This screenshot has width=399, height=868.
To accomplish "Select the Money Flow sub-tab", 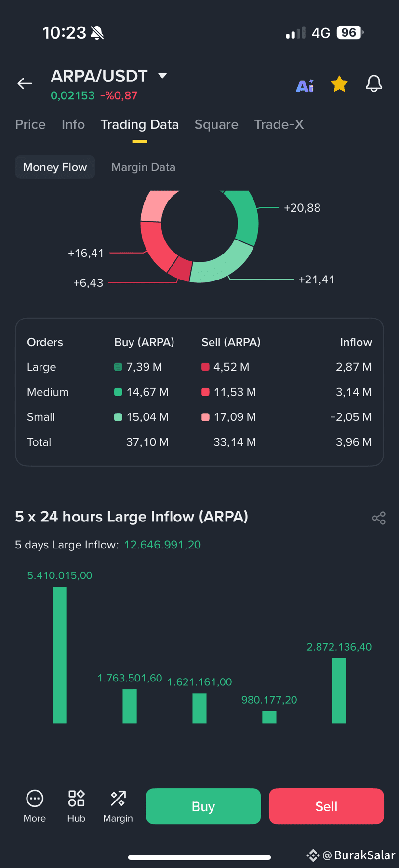I will (x=55, y=167).
